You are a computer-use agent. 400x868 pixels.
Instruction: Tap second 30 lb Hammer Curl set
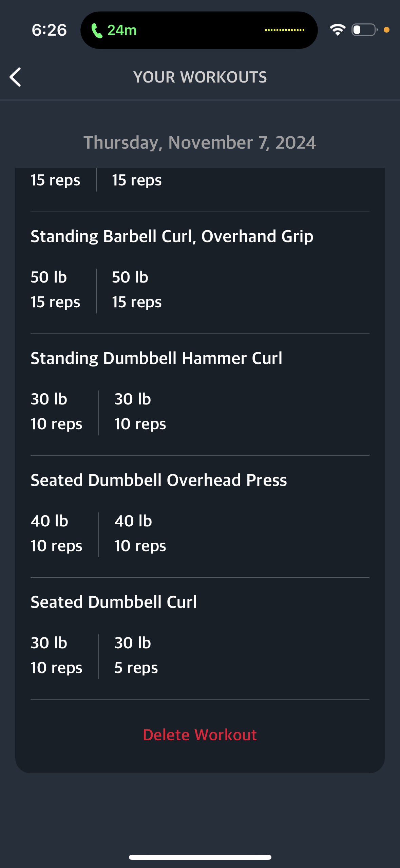[x=140, y=412]
